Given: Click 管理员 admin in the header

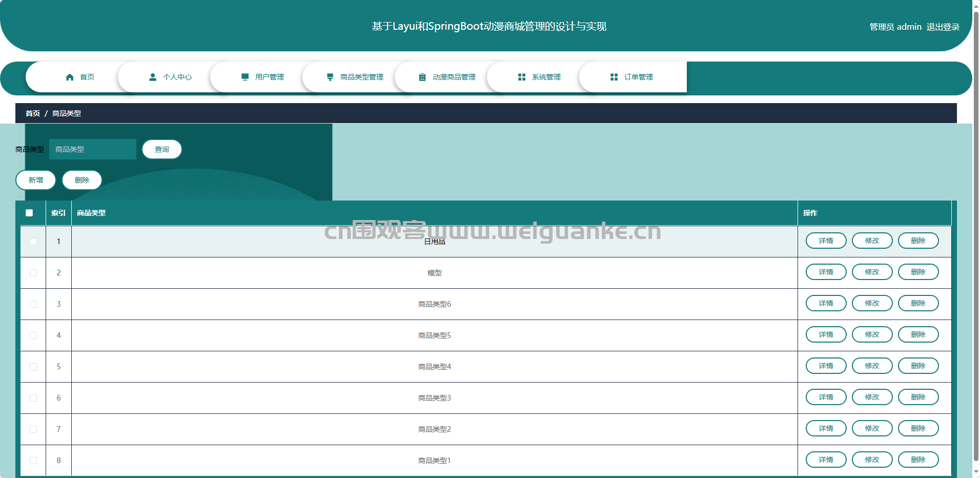Looking at the screenshot, I should [895, 27].
